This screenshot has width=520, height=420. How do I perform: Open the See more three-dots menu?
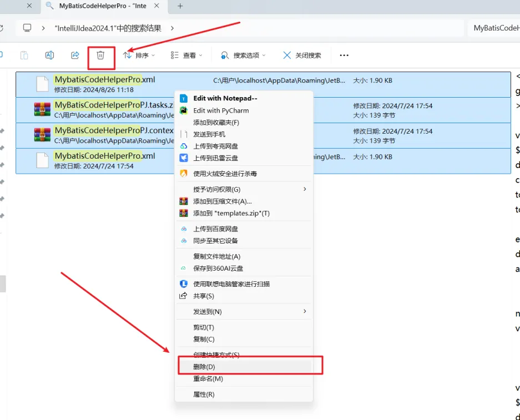point(344,55)
